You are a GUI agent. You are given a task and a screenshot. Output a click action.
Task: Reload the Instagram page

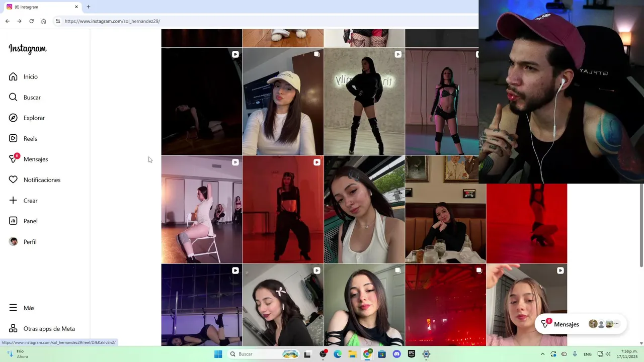coord(31,21)
